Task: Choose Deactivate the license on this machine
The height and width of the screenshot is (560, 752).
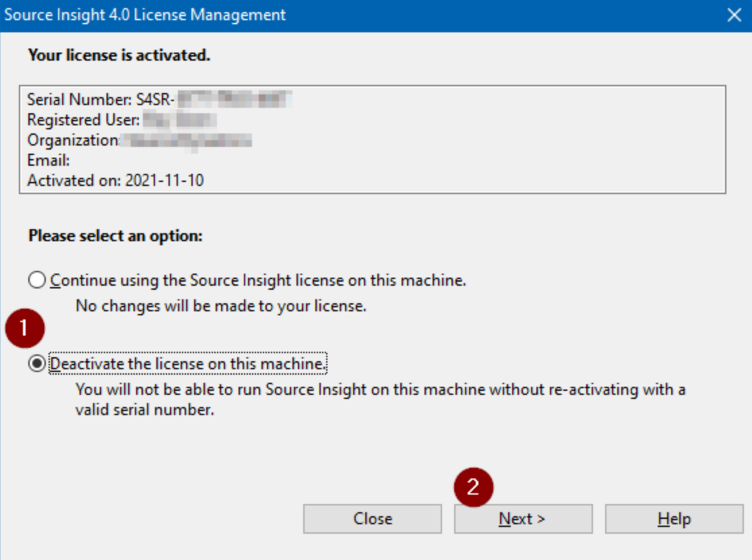Action: [x=37, y=364]
